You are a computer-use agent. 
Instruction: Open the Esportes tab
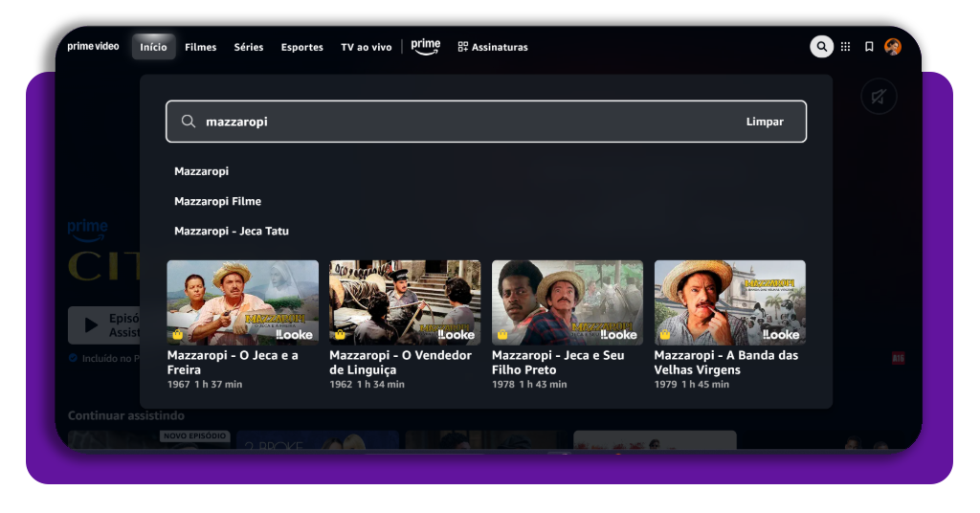[x=301, y=47]
